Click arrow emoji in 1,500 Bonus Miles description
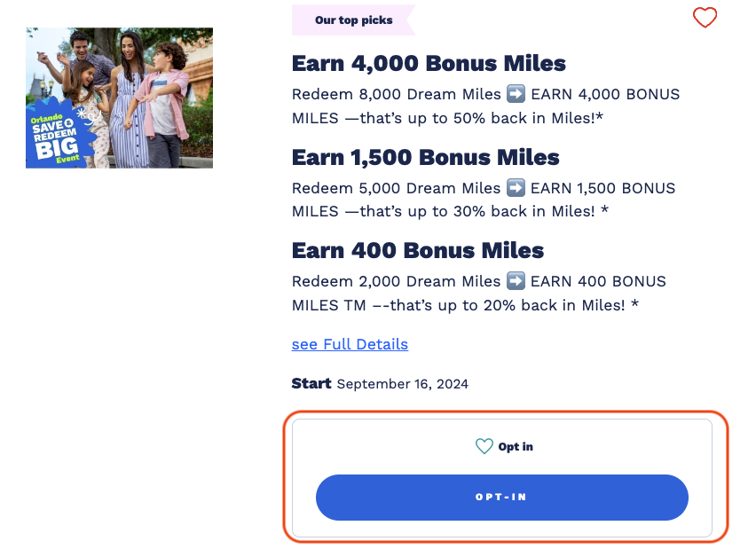756x549 pixels. tap(516, 188)
